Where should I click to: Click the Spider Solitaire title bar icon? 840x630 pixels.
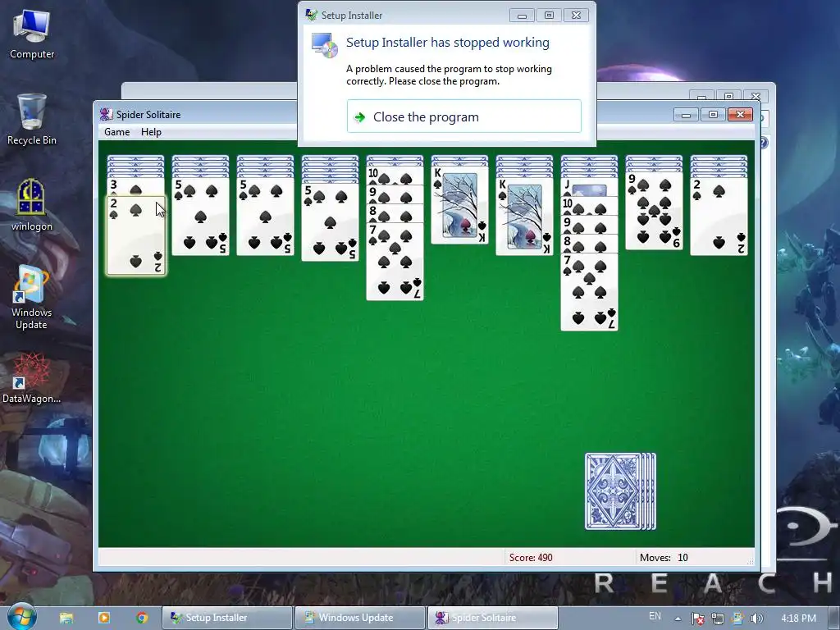106,114
